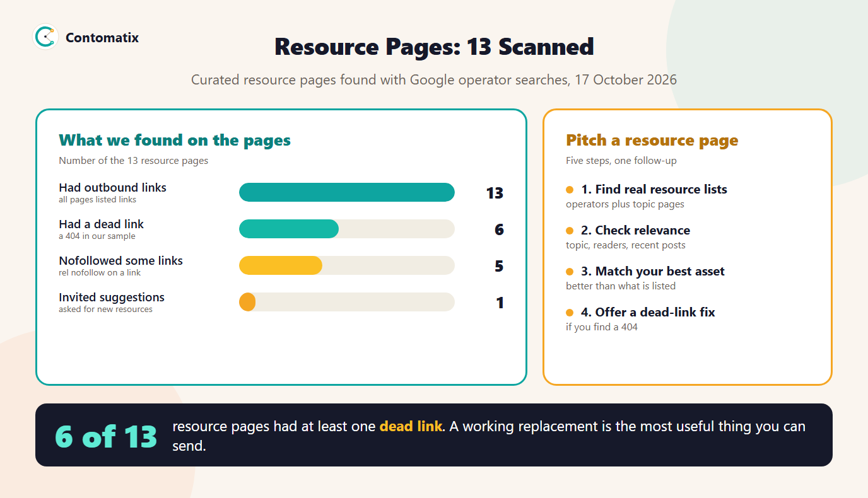Viewport: 868px width, 498px height.
Task: Click '1. Find real resource lists' step
Action: click(x=654, y=190)
